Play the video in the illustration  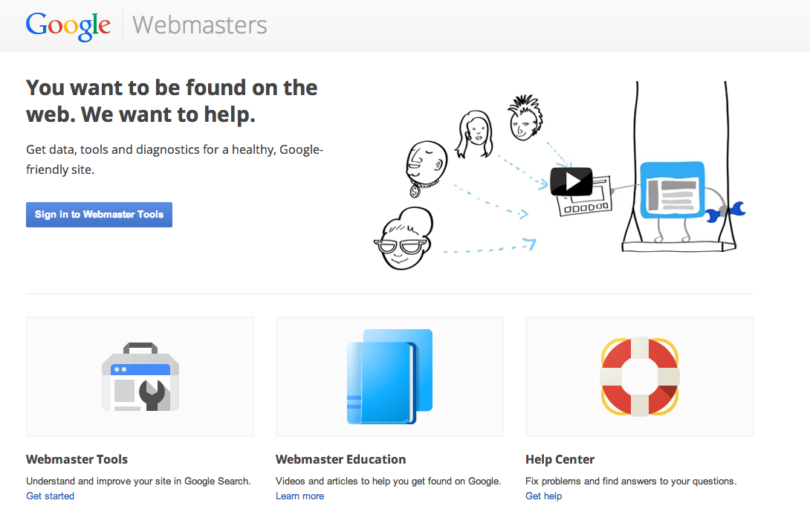tap(571, 181)
